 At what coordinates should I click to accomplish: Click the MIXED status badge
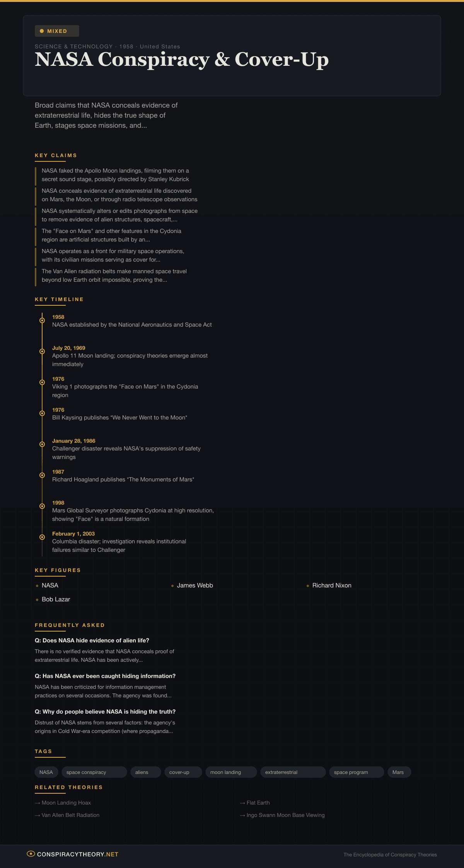pos(57,31)
